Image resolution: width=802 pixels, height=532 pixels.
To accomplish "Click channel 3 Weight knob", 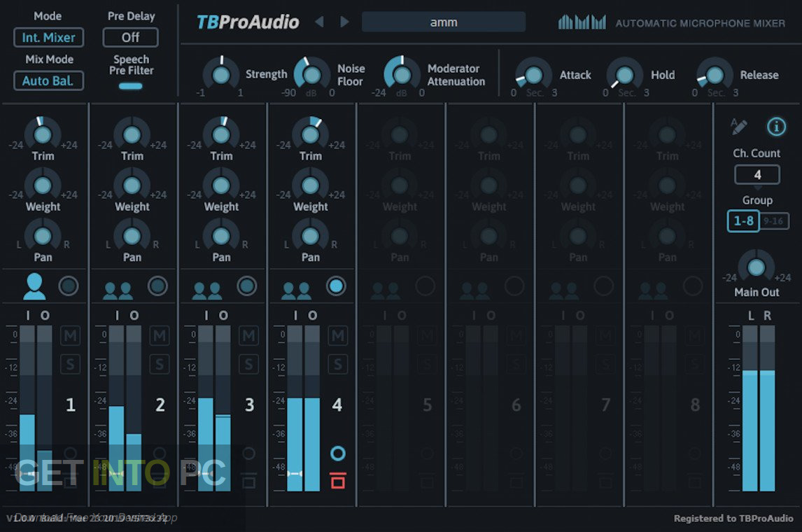I will pyautogui.click(x=221, y=185).
